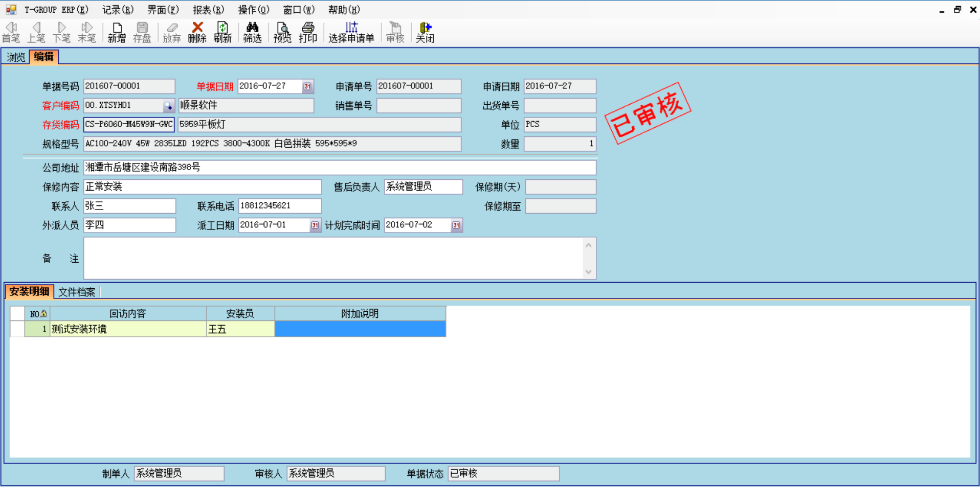Click 选择申请单 toolbar button
Screen dimensions: 980x487
tap(351, 32)
